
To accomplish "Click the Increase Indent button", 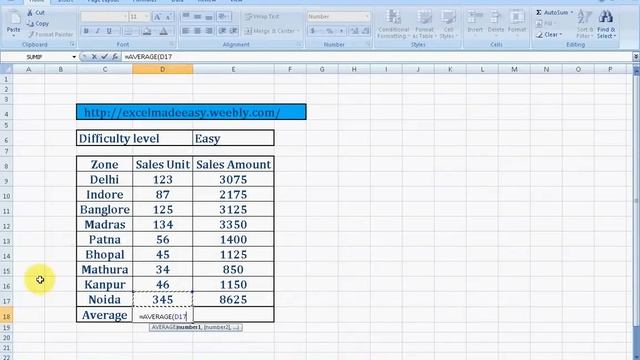I will [x=234, y=31].
